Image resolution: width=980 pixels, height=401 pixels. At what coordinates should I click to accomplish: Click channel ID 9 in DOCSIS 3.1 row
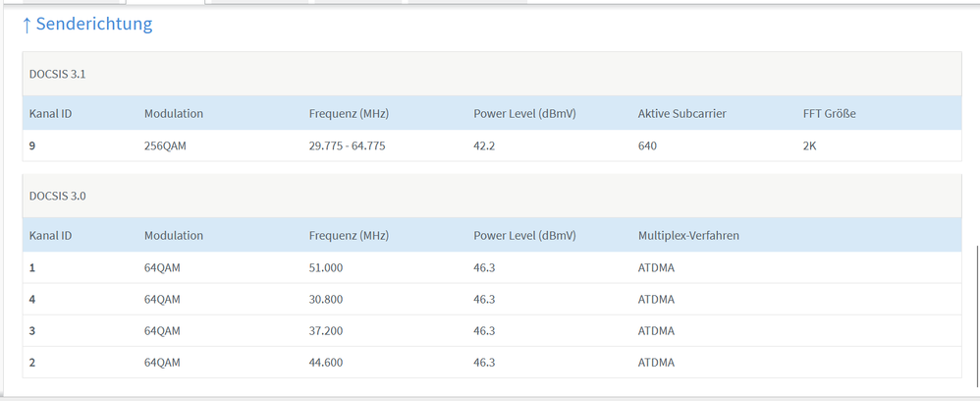[x=32, y=145]
